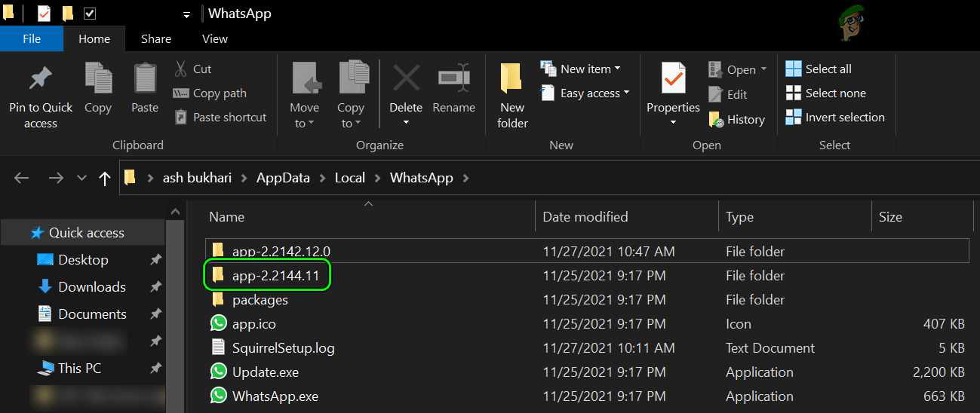Click the History icon in Open group

[x=716, y=120]
